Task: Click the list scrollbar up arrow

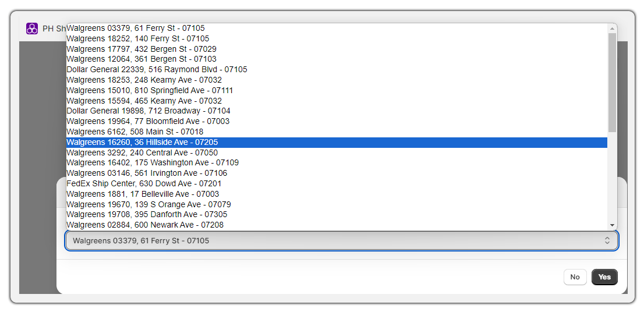Action: [613, 29]
